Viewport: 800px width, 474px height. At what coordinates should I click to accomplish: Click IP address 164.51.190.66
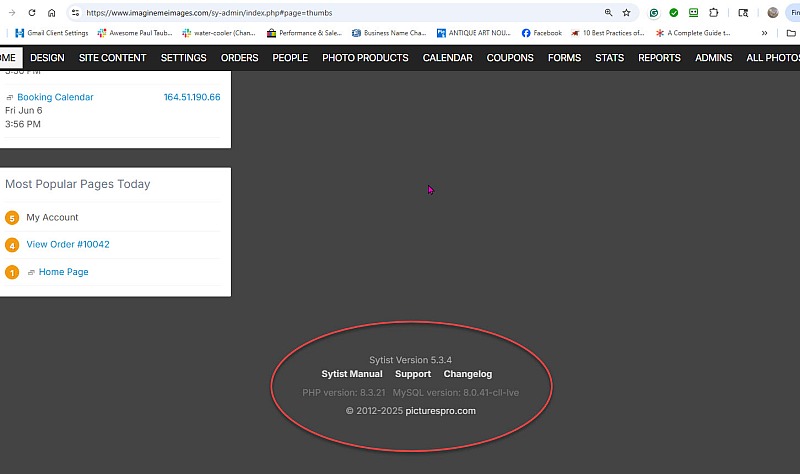pos(192,97)
